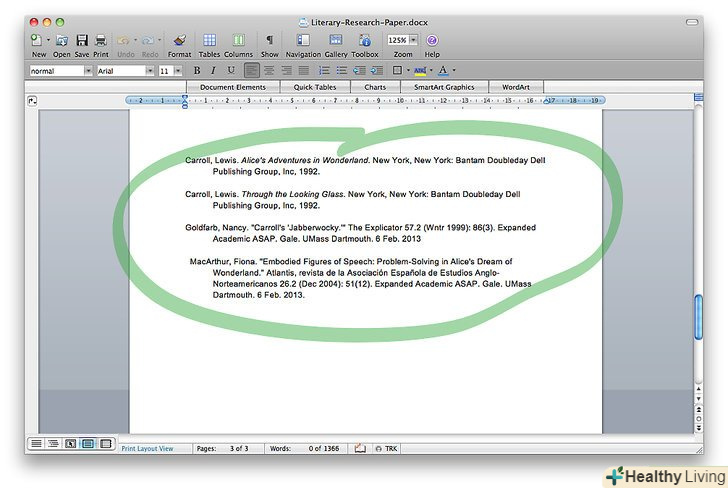Screen dimensions: 728x488
Task: Switch to Outline view button
Action: 53,444
